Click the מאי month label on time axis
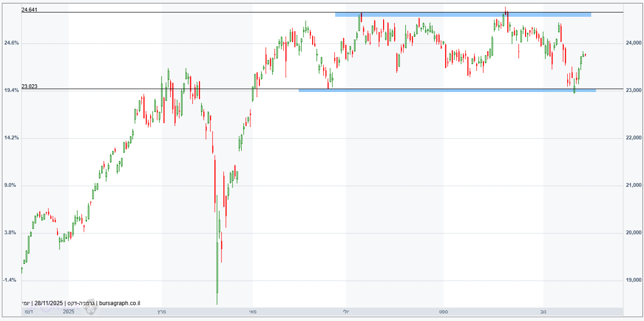Viewport: 644px width, 321px height. pyautogui.click(x=252, y=312)
